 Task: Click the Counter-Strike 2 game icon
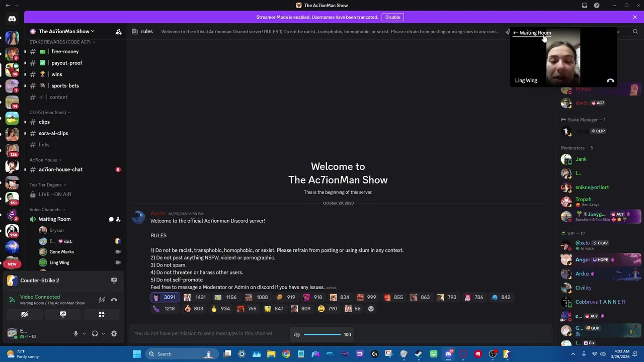click(12, 281)
